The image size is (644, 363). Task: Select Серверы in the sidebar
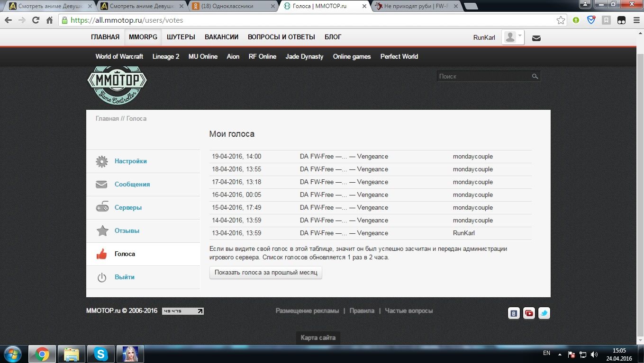point(128,208)
